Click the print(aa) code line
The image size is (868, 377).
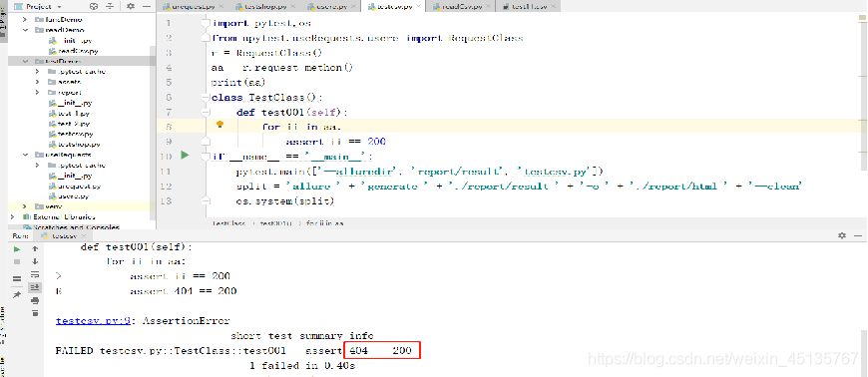point(238,83)
